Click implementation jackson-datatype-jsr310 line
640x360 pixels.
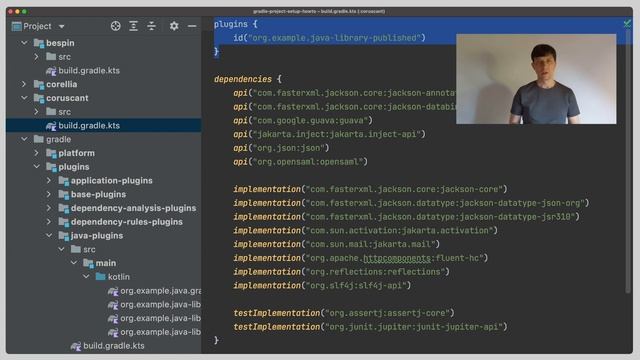pos(406,217)
